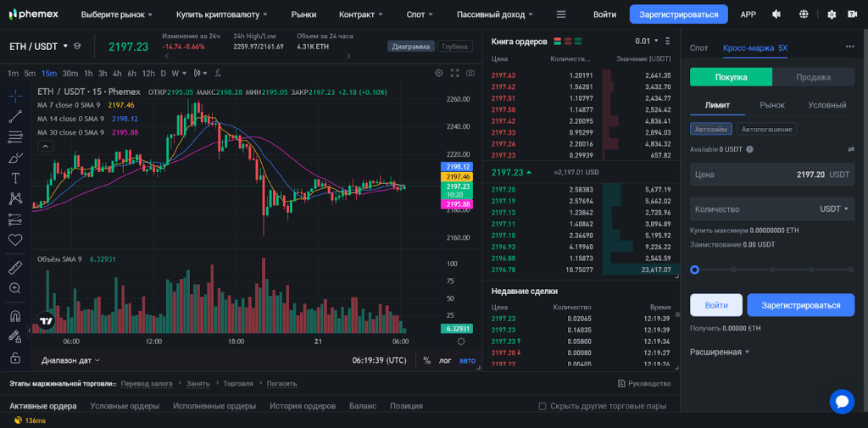
Task: Click the Цена price input field
Action: (x=772, y=175)
